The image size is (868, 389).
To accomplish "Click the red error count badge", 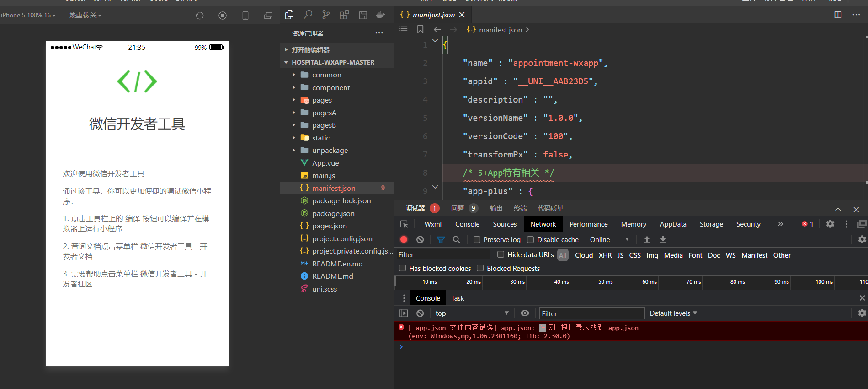I will coord(434,208).
